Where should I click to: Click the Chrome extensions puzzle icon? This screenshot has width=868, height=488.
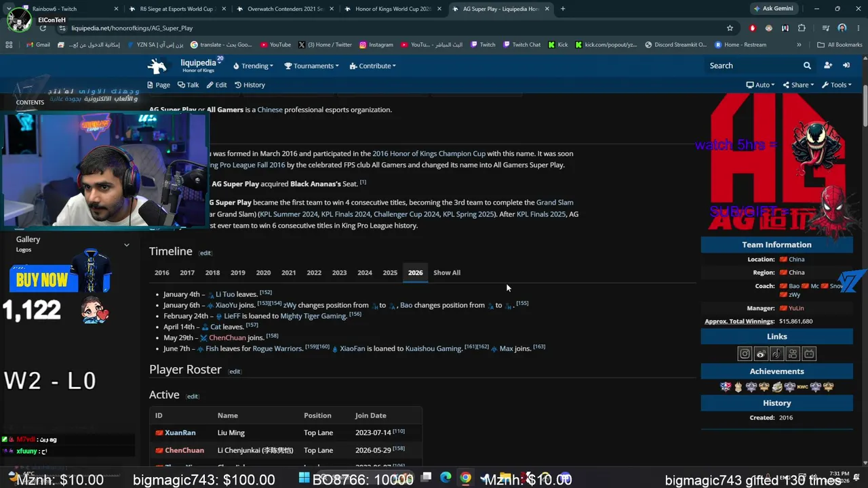[x=802, y=28]
